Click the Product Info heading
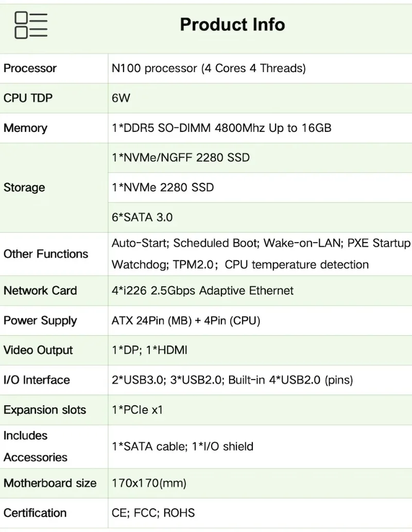 pos(232,25)
